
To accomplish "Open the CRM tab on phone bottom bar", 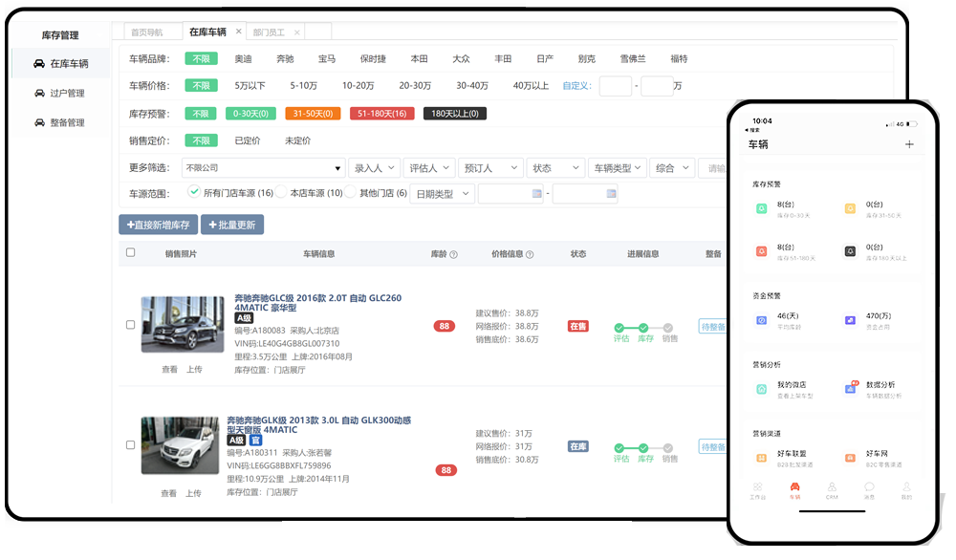I will point(832,490).
